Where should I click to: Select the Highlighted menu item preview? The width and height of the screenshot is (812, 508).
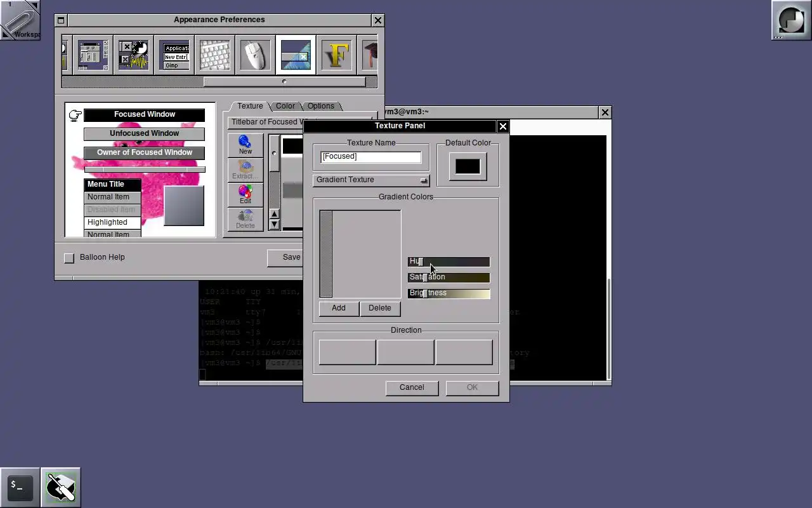[112, 222]
